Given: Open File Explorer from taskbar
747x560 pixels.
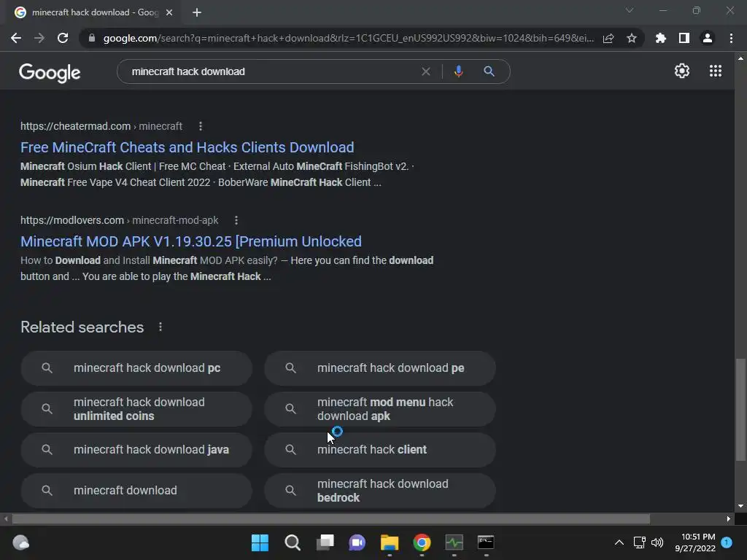Looking at the screenshot, I should 390,542.
